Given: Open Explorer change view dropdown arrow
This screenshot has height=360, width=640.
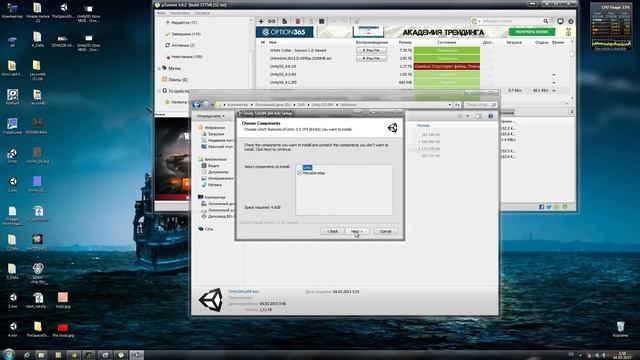Looking at the screenshot, I should (468, 116).
